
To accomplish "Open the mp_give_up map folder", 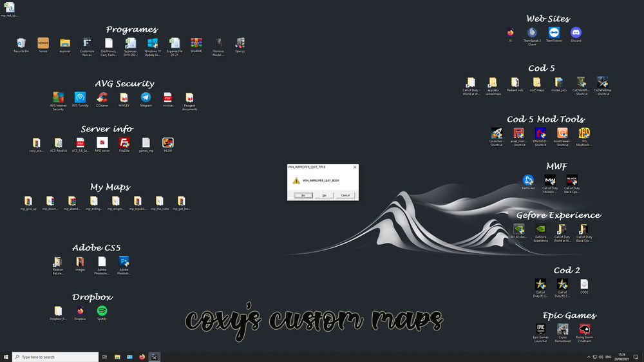I will pyautogui.click(x=28, y=203).
